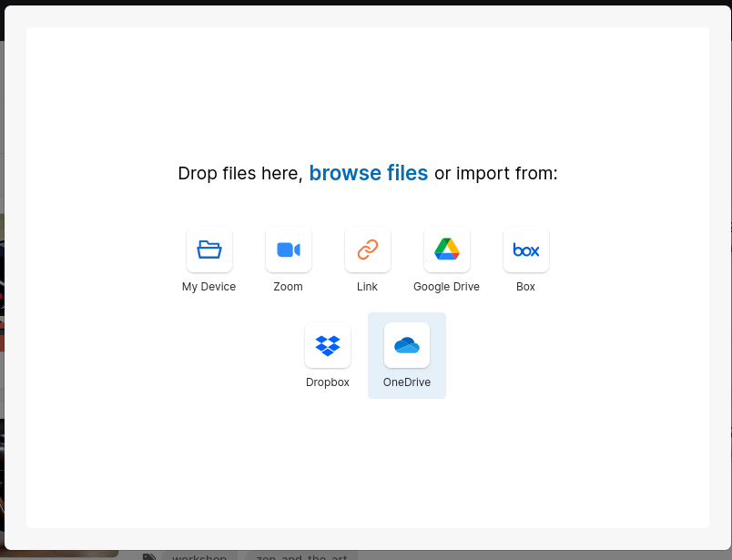Screen dimensions: 732x560
Task: Click the workshop tag behind the dialog
Action: (x=199, y=556)
